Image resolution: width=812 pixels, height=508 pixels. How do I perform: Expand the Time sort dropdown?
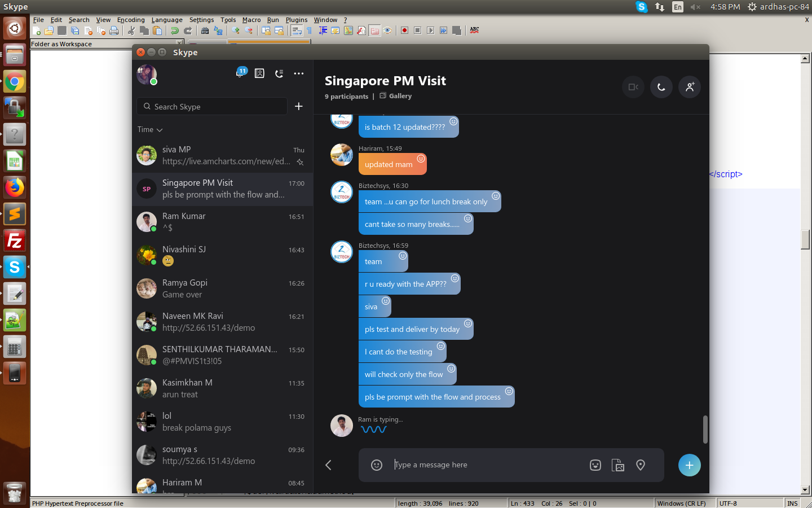pyautogui.click(x=150, y=129)
